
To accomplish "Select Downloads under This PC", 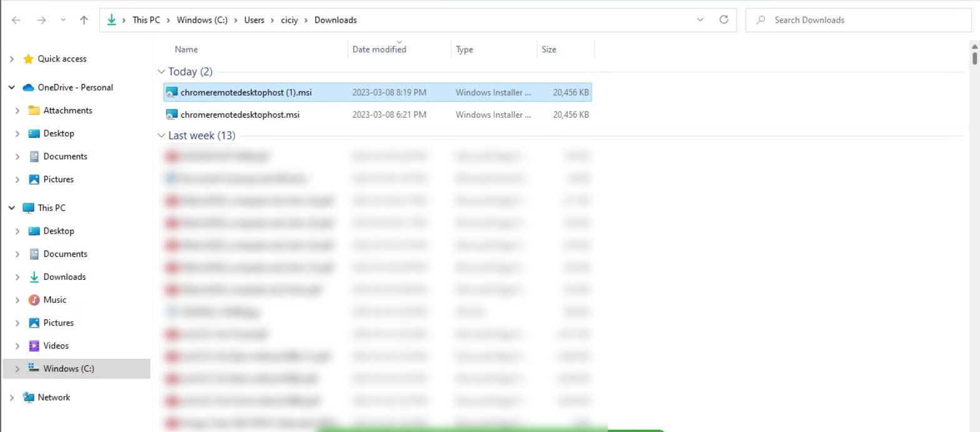I will (64, 277).
